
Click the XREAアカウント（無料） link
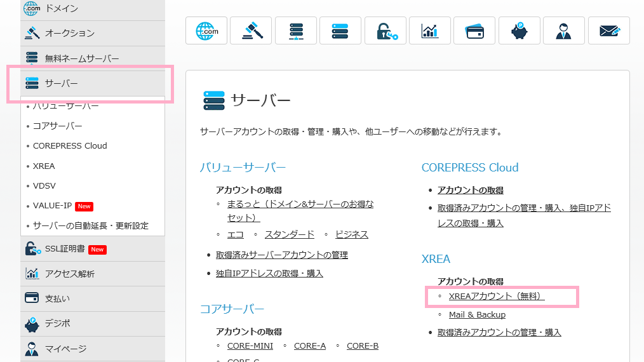click(x=497, y=296)
